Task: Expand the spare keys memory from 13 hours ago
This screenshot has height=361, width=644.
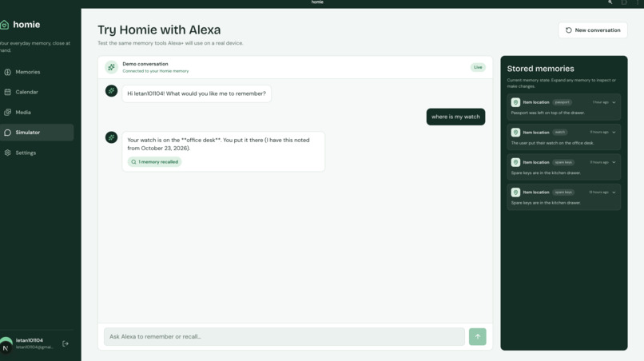Action: click(614, 192)
